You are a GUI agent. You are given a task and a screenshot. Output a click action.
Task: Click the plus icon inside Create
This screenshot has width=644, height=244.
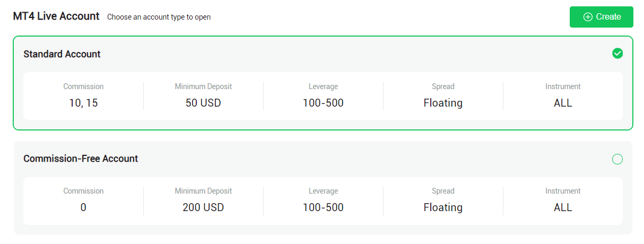[x=588, y=17]
